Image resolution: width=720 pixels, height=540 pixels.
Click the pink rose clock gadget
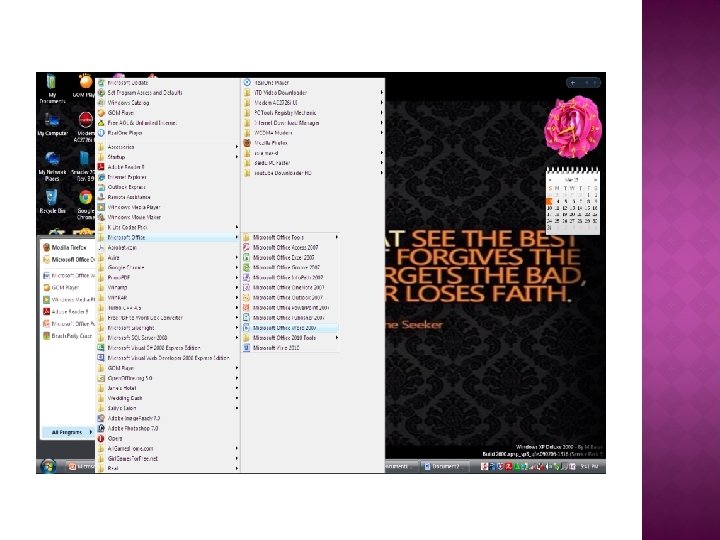click(573, 127)
